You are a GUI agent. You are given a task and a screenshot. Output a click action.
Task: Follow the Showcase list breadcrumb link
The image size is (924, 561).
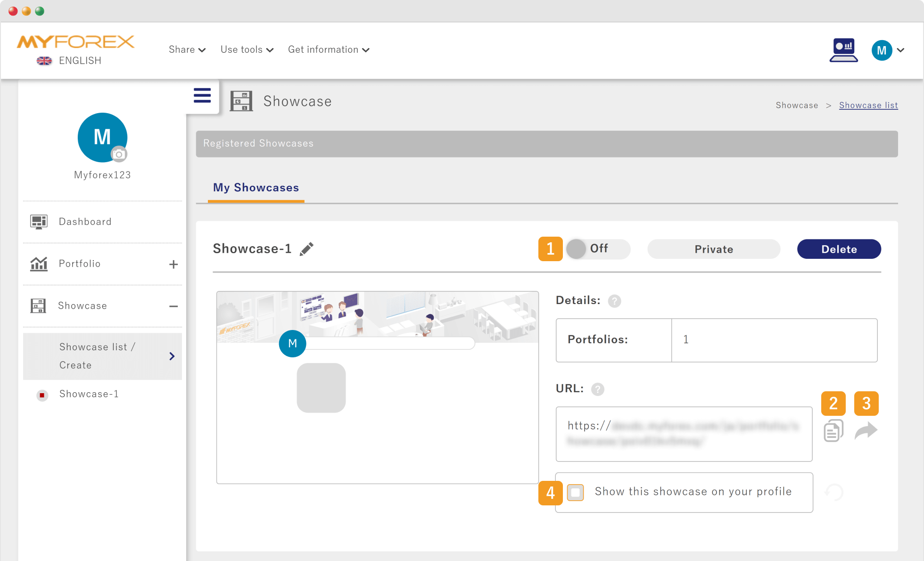coord(868,105)
